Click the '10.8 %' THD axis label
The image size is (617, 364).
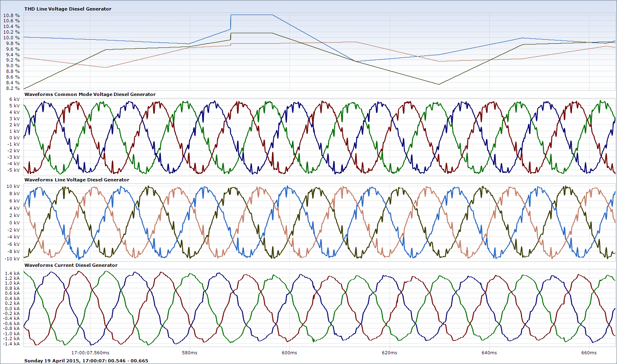click(x=11, y=15)
